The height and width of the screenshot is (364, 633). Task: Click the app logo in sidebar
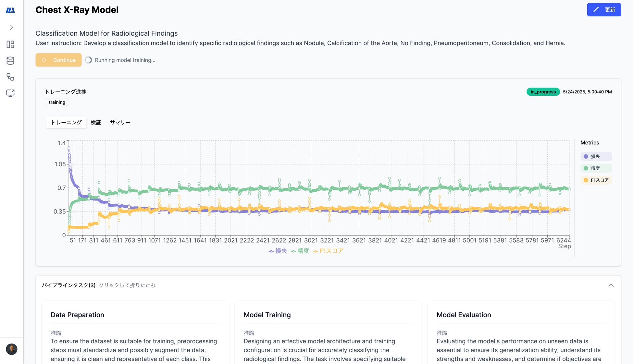click(x=10, y=10)
